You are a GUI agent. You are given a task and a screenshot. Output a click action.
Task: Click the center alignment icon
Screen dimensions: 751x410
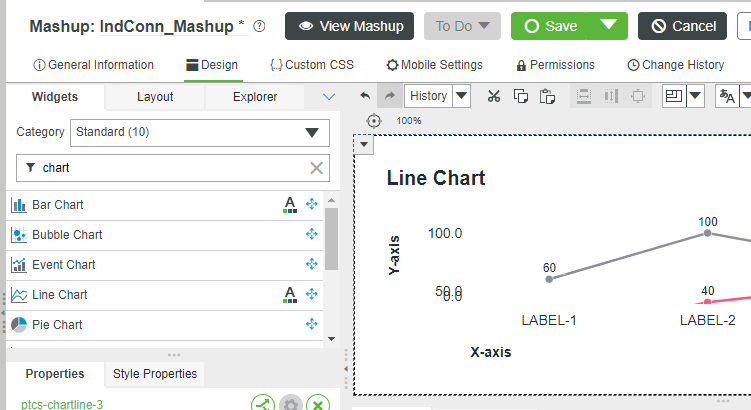click(x=638, y=96)
